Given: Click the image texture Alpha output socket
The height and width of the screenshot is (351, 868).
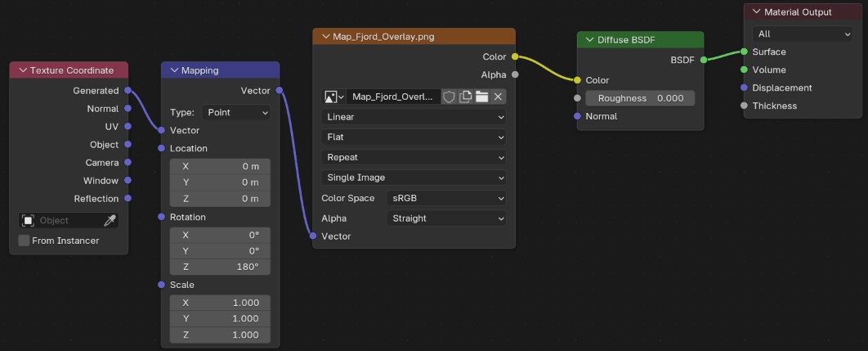Looking at the screenshot, I should [515, 74].
